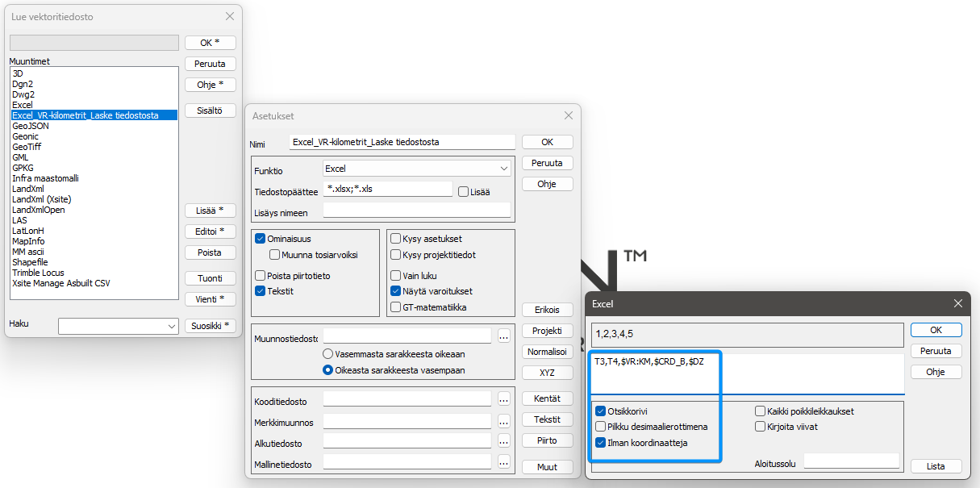This screenshot has height=488, width=980.
Task: Select GeoJSON in the Muuntimet list
Action: [31, 126]
